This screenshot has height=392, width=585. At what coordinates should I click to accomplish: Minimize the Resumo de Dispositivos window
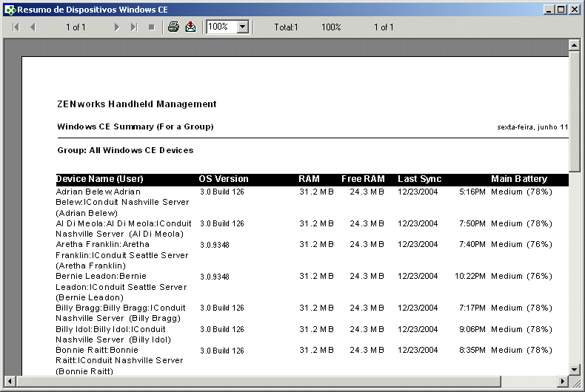[x=548, y=10]
